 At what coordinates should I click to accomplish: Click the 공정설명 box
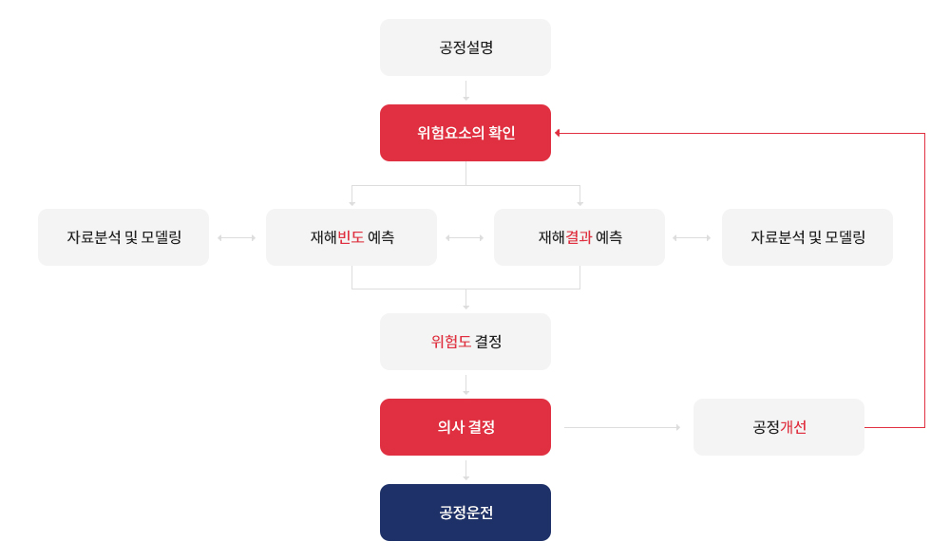pyautogui.click(x=465, y=47)
